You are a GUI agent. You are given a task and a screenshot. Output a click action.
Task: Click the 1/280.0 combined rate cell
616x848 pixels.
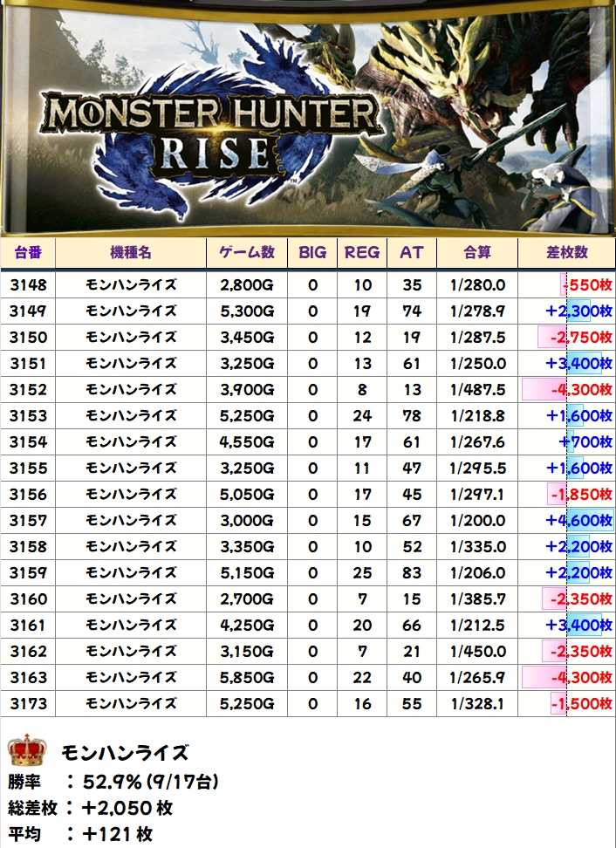click(477, 284)
